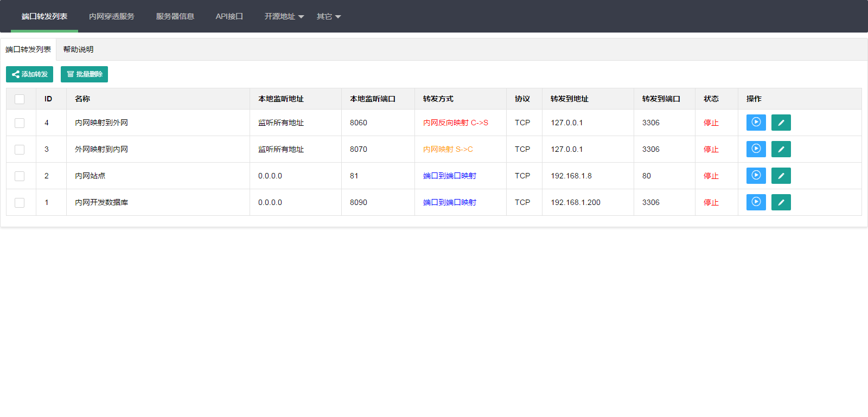This screenshot has height=417, width=868.
Task: Open the API接口 navigation item
Action: click(229, 16)
